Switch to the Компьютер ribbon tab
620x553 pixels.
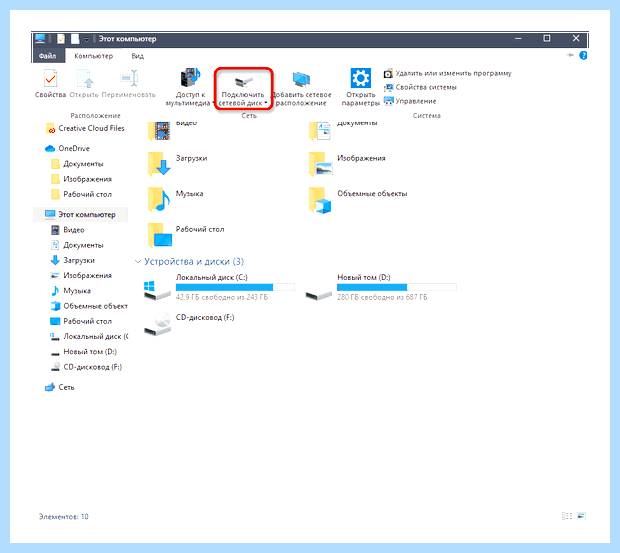[x=93, y=56]
